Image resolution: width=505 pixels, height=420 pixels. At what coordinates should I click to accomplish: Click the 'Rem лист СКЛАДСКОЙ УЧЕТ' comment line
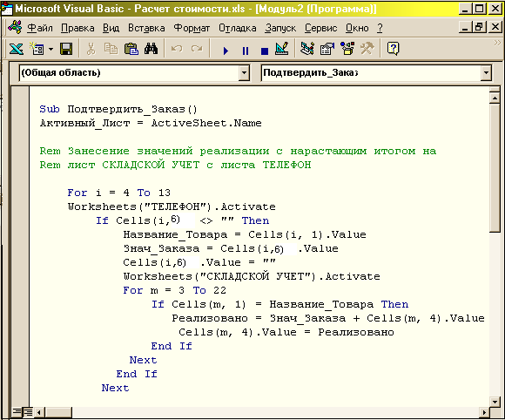tap(176, 165)
